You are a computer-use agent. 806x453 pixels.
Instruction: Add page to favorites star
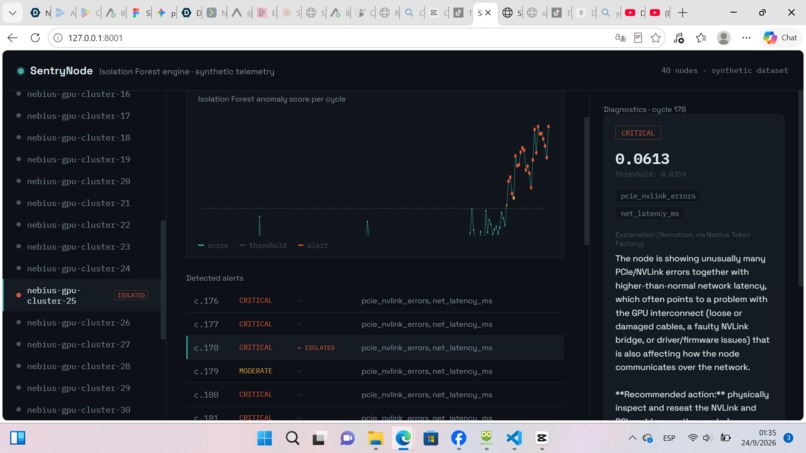(x=655, y=38)
